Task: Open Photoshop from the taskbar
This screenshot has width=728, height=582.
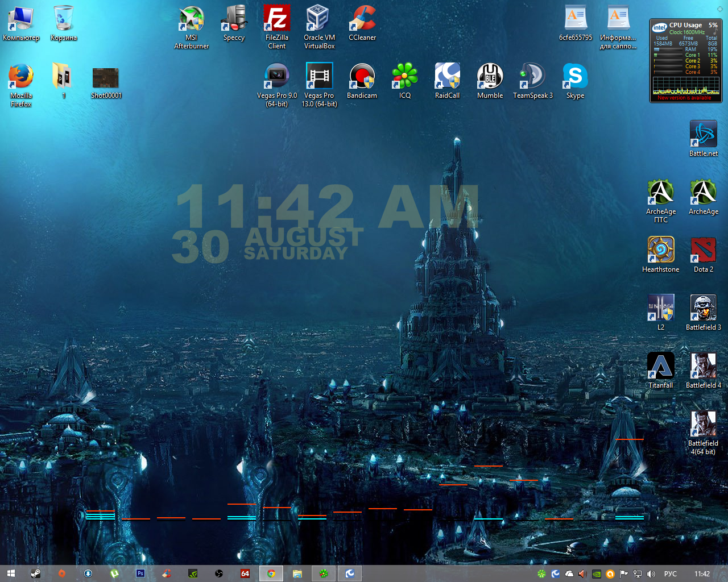Action: (140, 573)
